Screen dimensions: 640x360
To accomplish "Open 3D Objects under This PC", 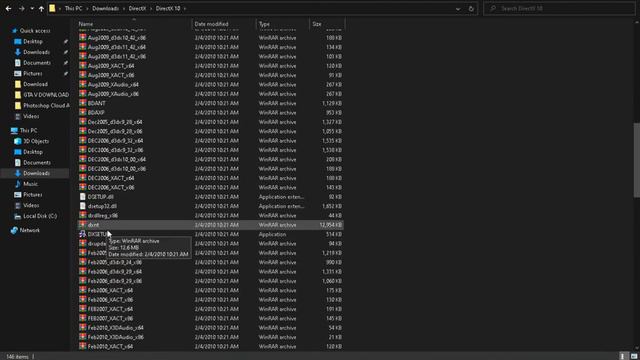I will [x=36, y=141].
